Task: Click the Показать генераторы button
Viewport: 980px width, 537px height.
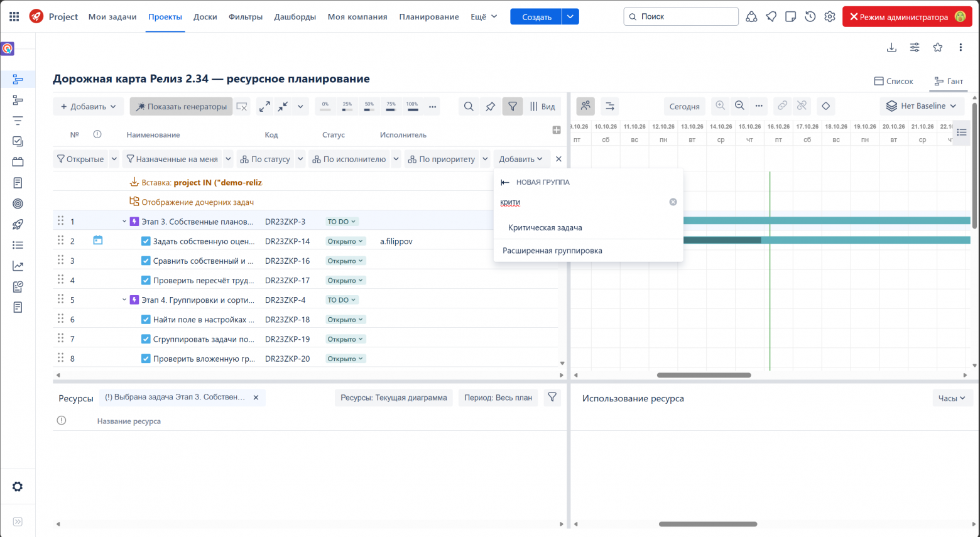Action: [182, 107]
